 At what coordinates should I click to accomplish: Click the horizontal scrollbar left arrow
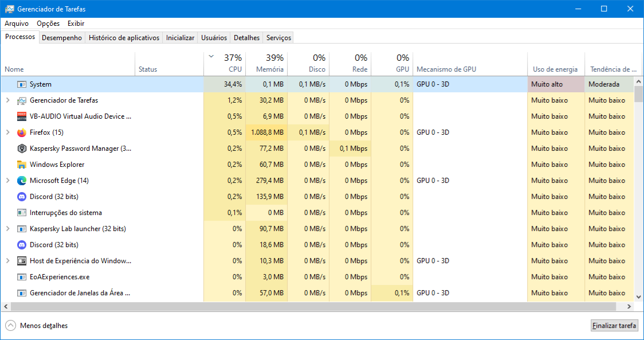click(x=6, y=306)
